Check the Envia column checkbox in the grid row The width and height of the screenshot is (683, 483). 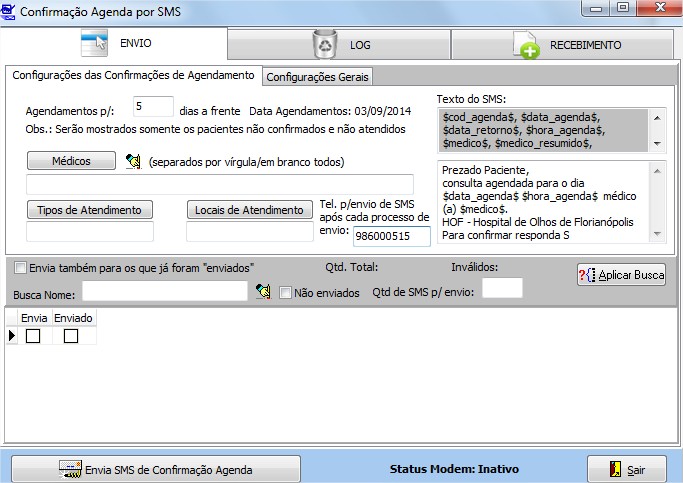pos(33,336)
